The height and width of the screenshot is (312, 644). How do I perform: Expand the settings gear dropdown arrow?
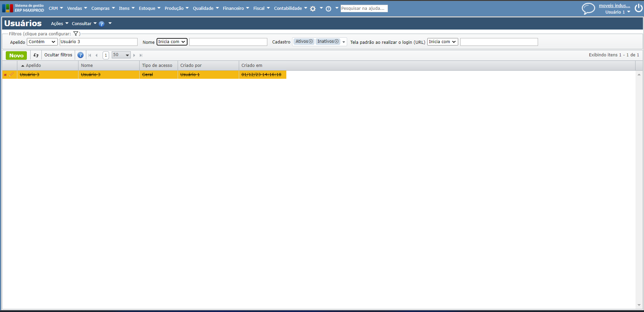coord(321,8)
